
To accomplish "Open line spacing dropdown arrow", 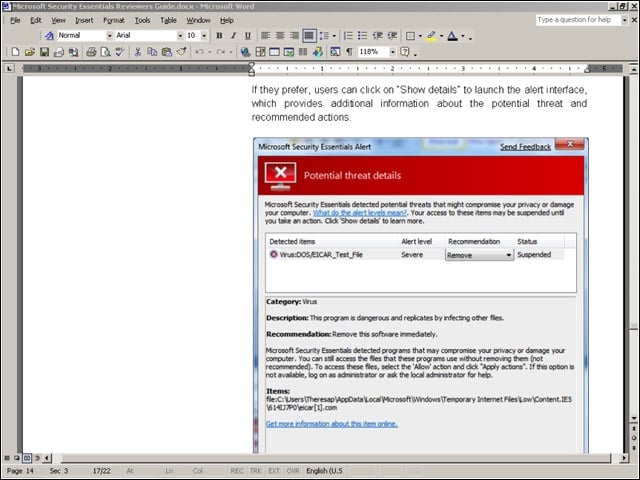I will (334, 36).
